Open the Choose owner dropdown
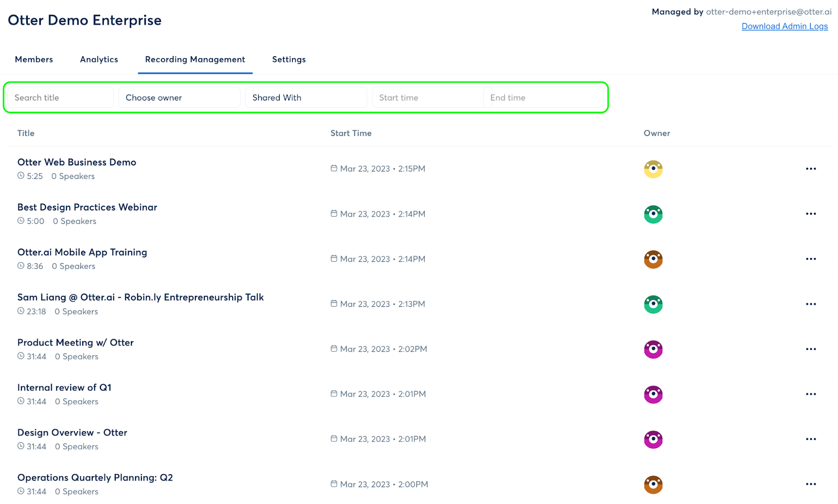The width and height of the screenshot is (838, 504). 179,97
